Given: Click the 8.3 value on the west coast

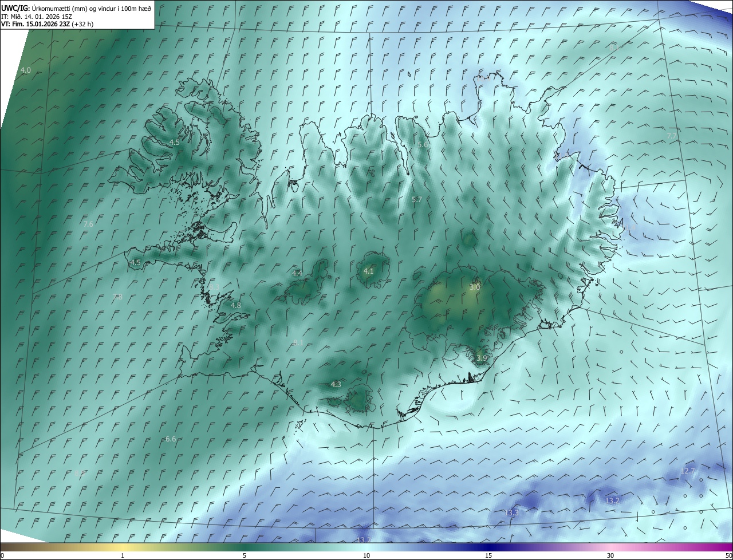Looking at the screenshot, I should point(214,286).
